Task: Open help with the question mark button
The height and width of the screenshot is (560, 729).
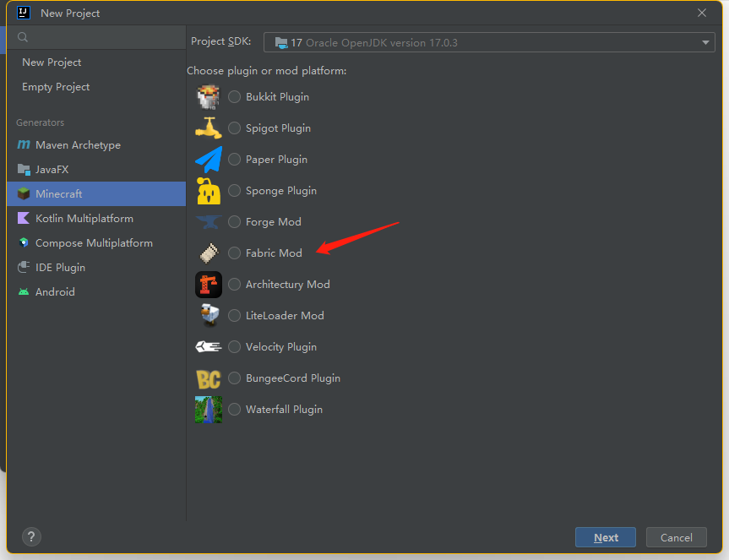Action: pyautogui.click(x=31, y=536)
